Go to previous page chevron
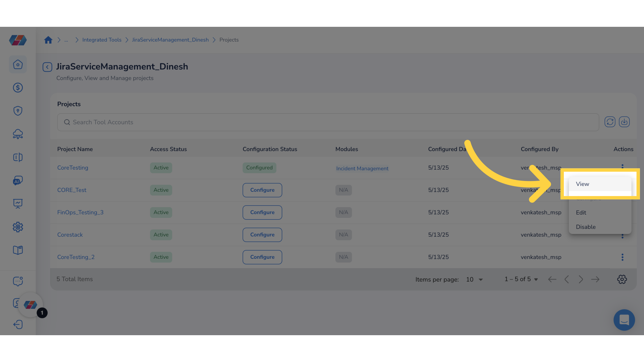Viewport: 644px width, 362px height. (x=567, y=279)
